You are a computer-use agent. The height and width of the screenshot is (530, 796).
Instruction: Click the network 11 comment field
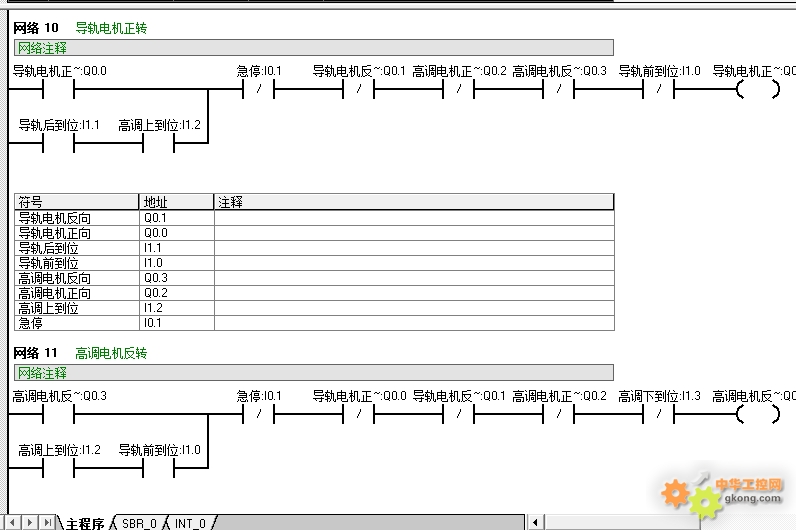click(x=313, y=373)
